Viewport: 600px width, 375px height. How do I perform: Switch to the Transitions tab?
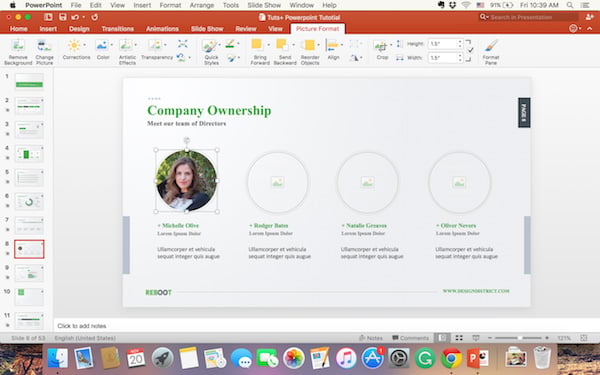(x=117, y=29)
